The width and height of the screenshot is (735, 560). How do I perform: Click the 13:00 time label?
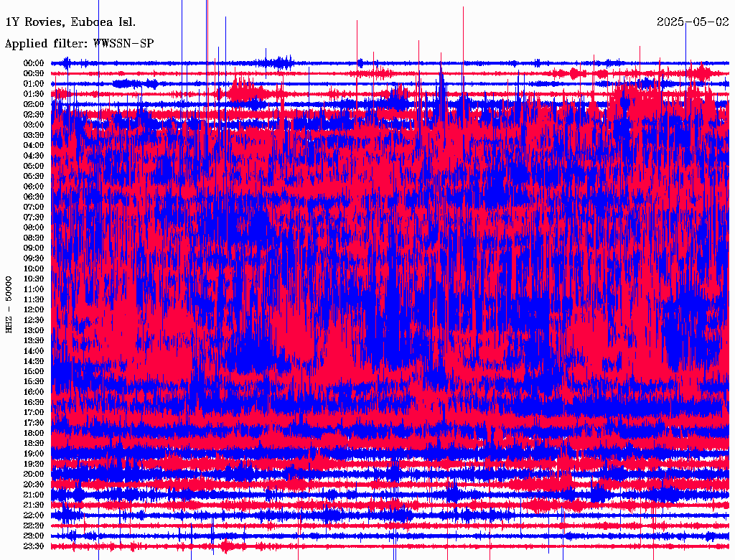pyautogui.click(x=34, y=330)
